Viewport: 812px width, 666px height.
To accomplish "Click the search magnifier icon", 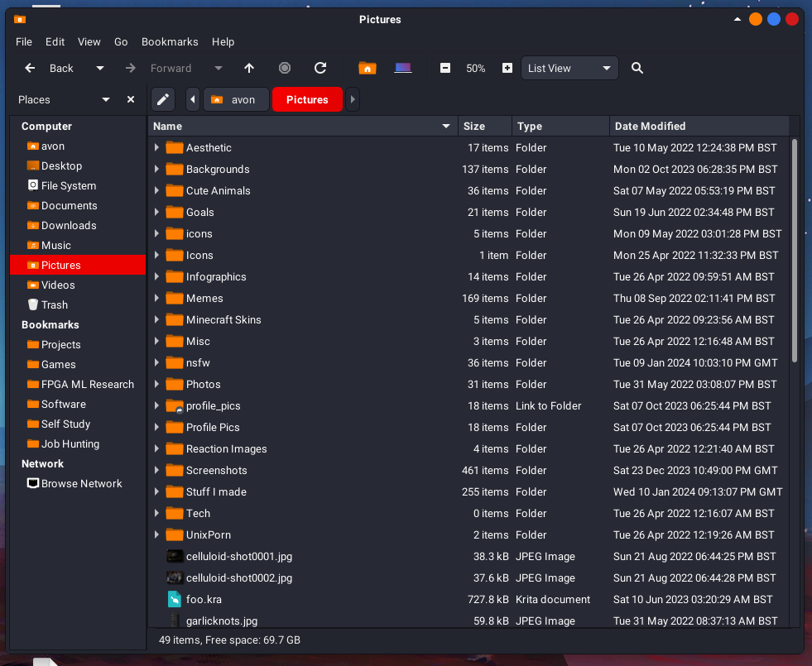I will pos(637,69).
